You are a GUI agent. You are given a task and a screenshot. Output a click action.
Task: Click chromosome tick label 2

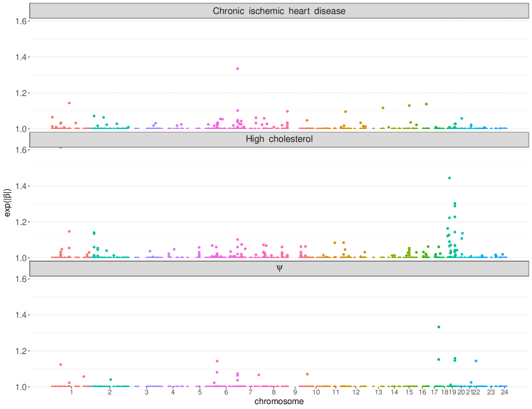click(110, 393)
